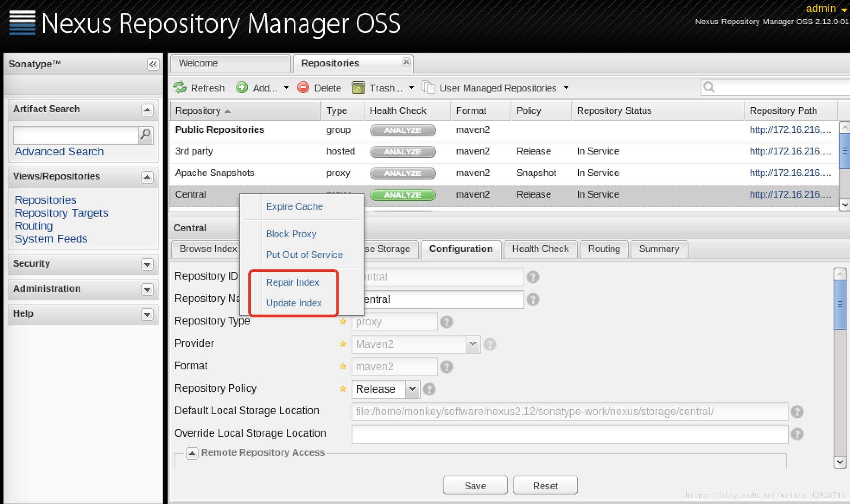Open User Managed Repositories dropdown arrow
850x504 pixels.
(566, 88)
